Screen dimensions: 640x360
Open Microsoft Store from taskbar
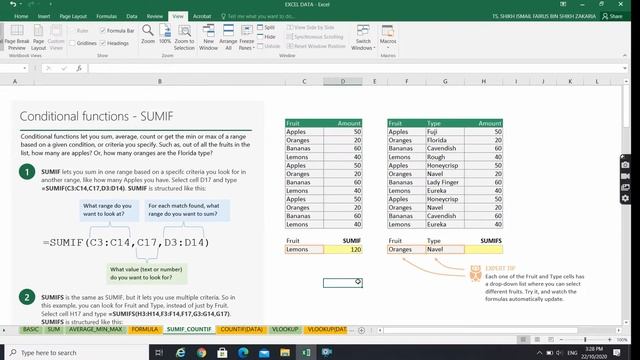(222, 352)
